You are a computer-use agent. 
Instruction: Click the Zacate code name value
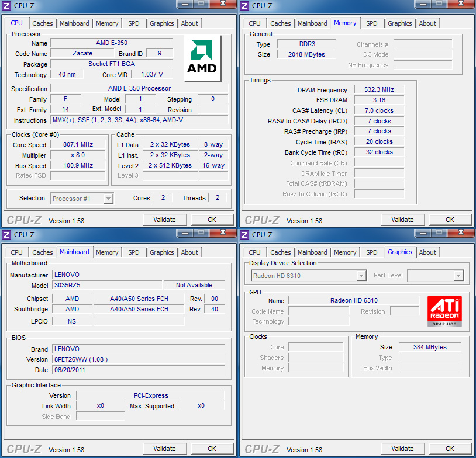tap(82, 53)
